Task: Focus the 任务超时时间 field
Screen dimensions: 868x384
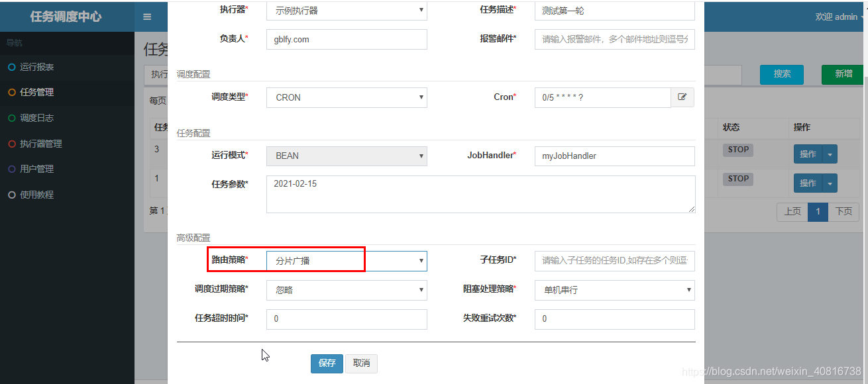Action: tap(347, 319)
